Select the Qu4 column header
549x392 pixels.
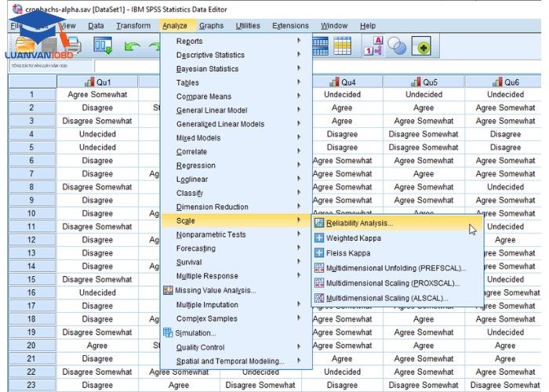343,82
